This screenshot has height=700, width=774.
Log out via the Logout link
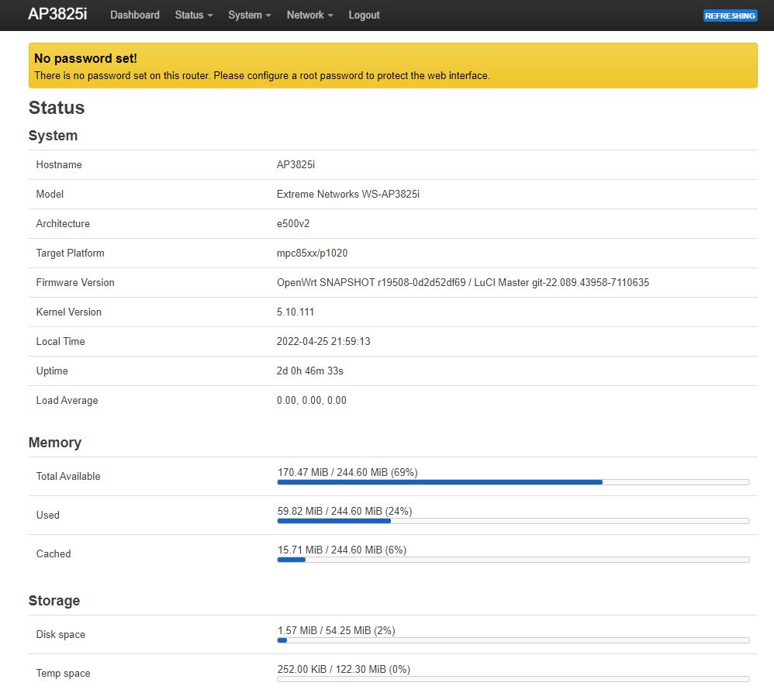[x=364, y=15]
